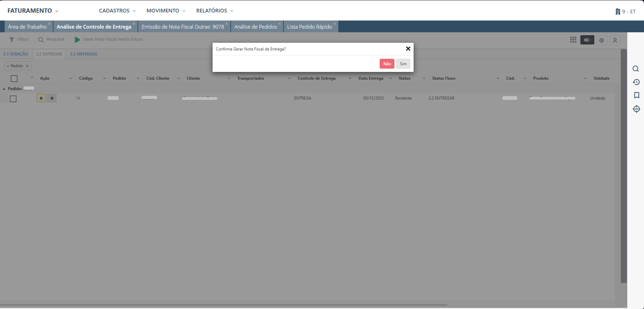644x309 pixels.
Task: Click the bookmark icon in right sidebar
Action: pos(636,95)
